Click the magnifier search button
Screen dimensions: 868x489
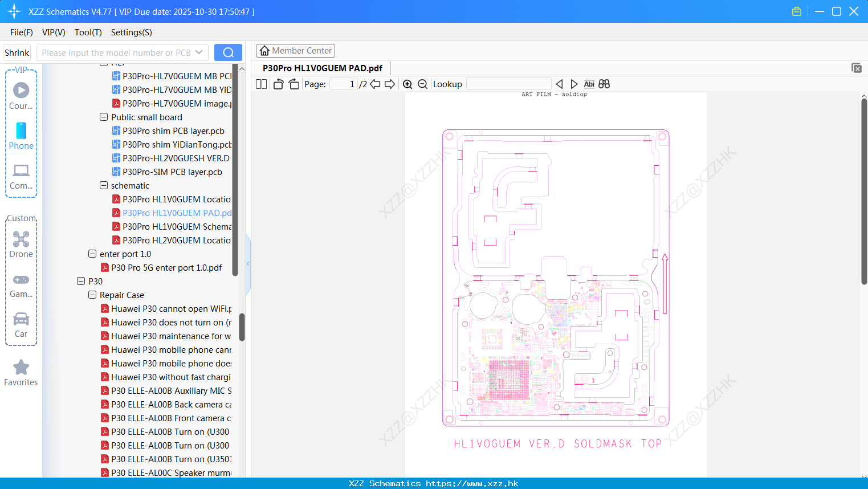click(x=228, y=52)
